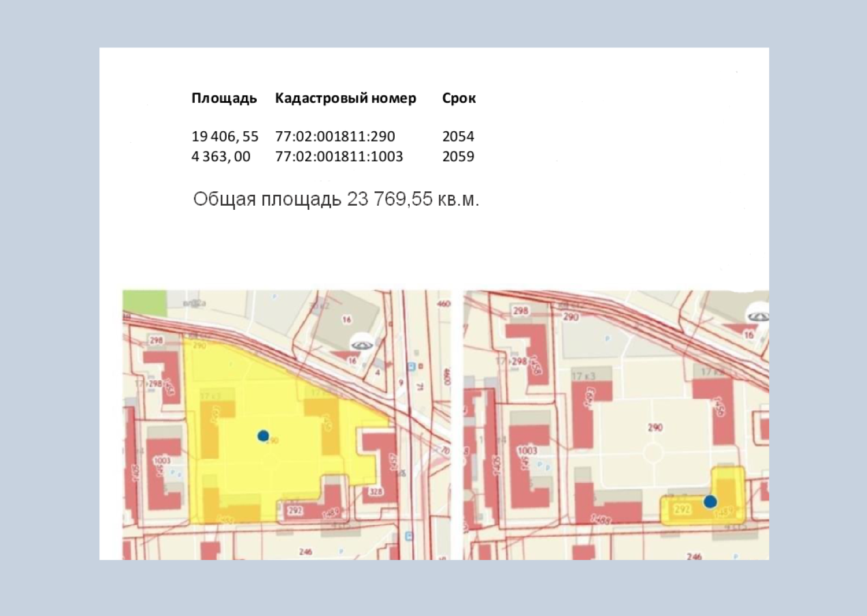Click the car brand logo on left map

[x=362, y=344]
